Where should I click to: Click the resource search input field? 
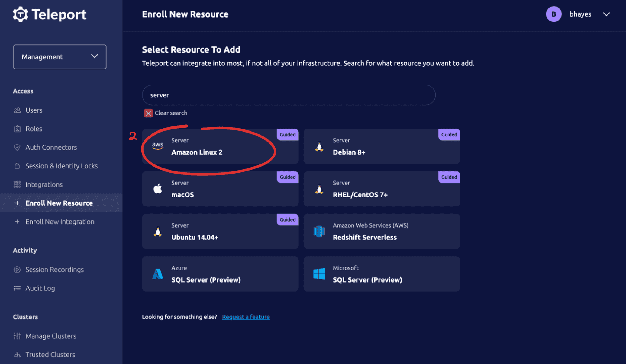pos(289,95)
